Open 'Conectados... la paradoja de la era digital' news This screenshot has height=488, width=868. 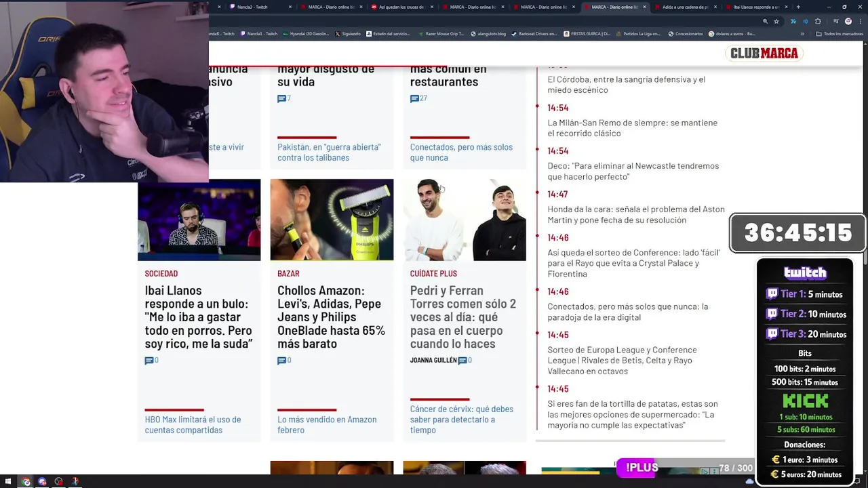click(627, 312)
